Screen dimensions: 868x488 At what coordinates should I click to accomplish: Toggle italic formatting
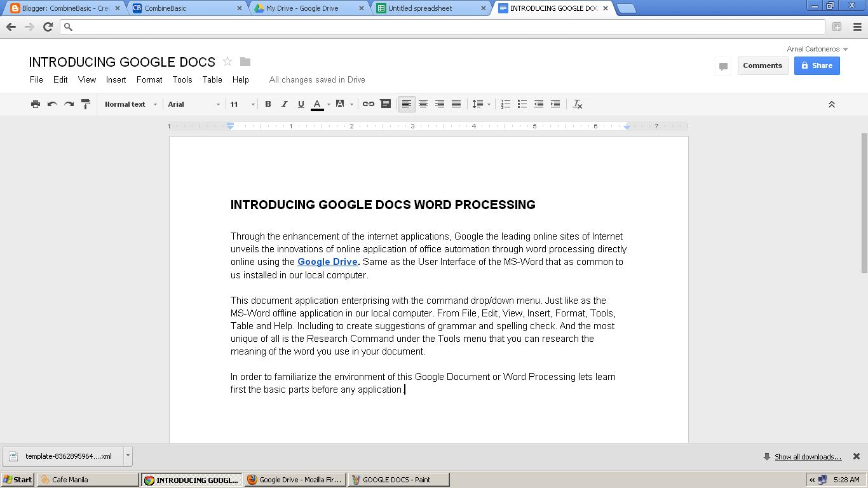click(x=285, y=104)
